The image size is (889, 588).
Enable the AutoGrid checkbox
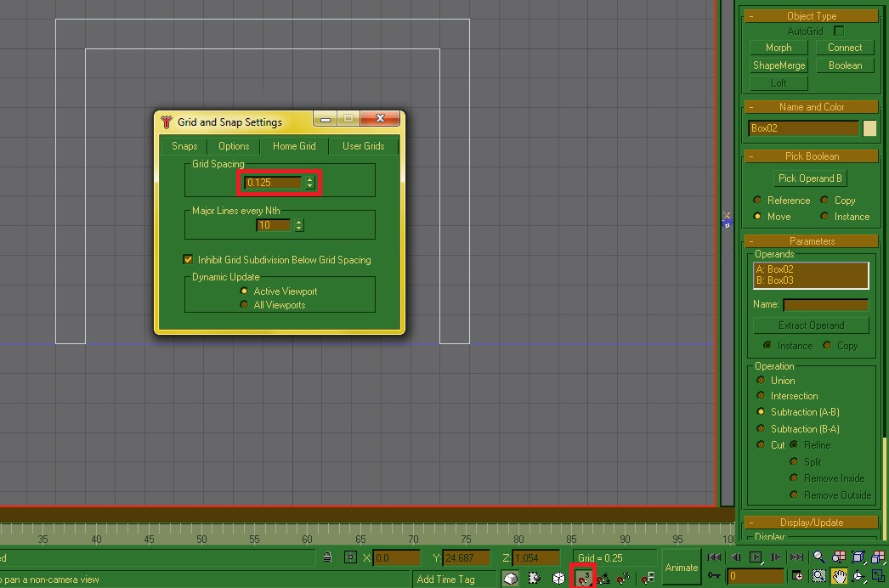click(839, 31)
